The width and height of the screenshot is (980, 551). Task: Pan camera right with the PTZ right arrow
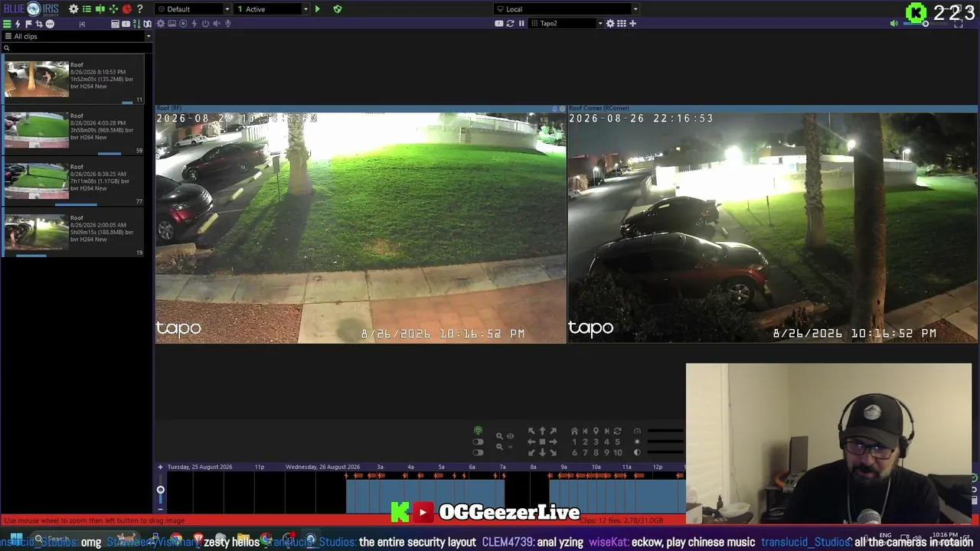553,442
